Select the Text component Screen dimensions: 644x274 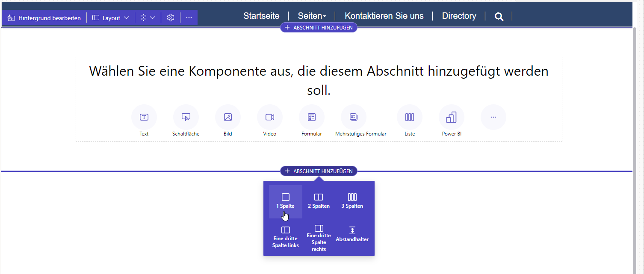[144, 116]
